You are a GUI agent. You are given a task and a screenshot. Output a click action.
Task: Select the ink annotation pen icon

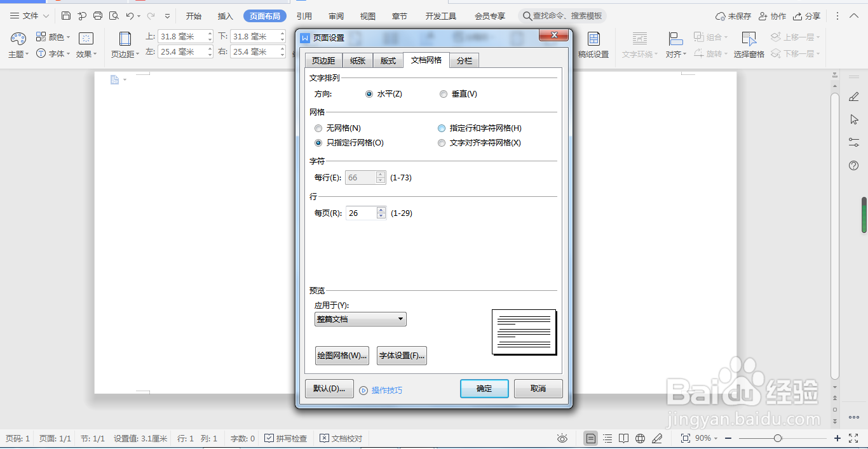pyautogui.click(x=657, y=438)
